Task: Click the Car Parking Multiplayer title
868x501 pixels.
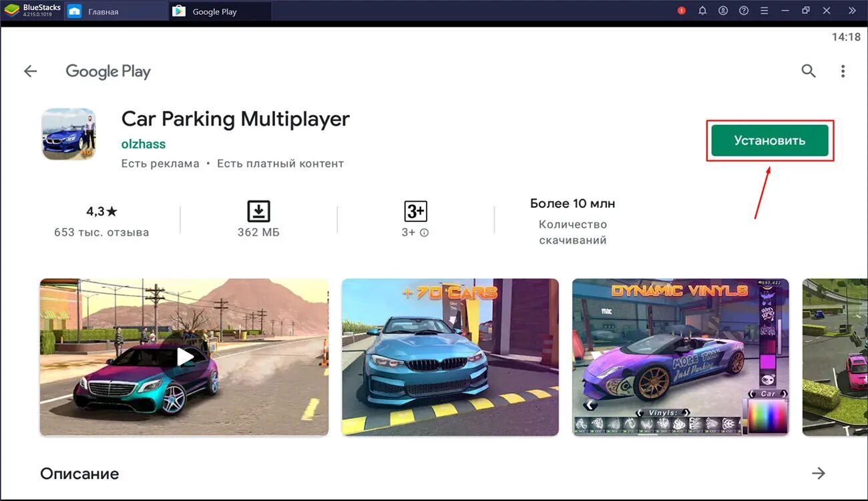Action: click(235, 119)
